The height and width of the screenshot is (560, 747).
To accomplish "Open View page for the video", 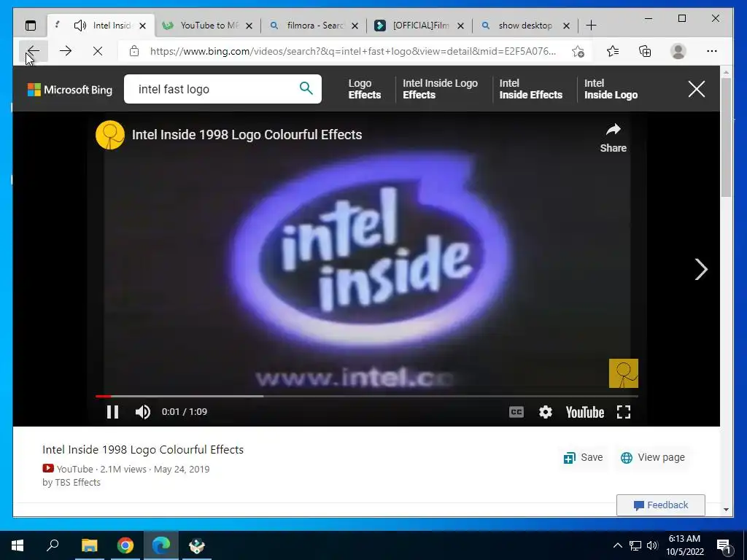I will point(653,458).
